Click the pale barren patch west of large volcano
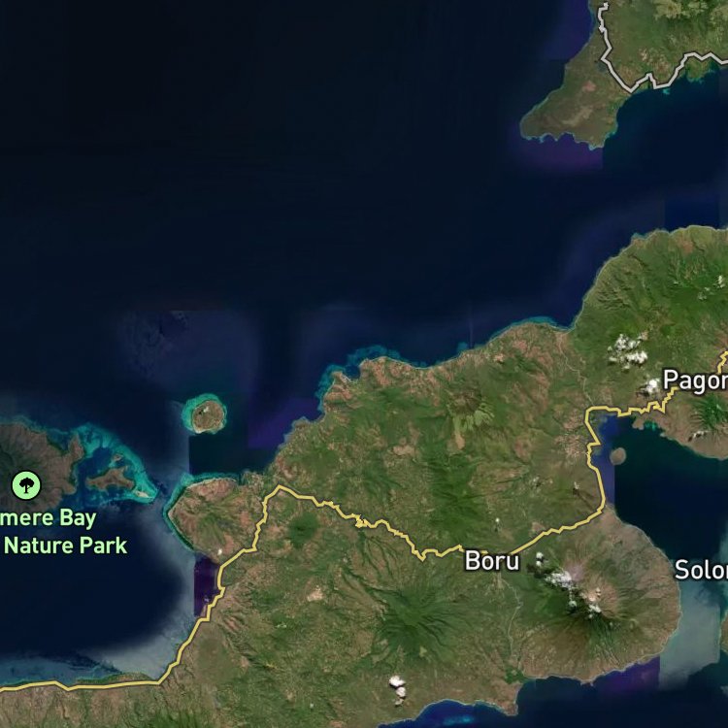The height and width of the screenshot is (728, 728). coord(314,594)
